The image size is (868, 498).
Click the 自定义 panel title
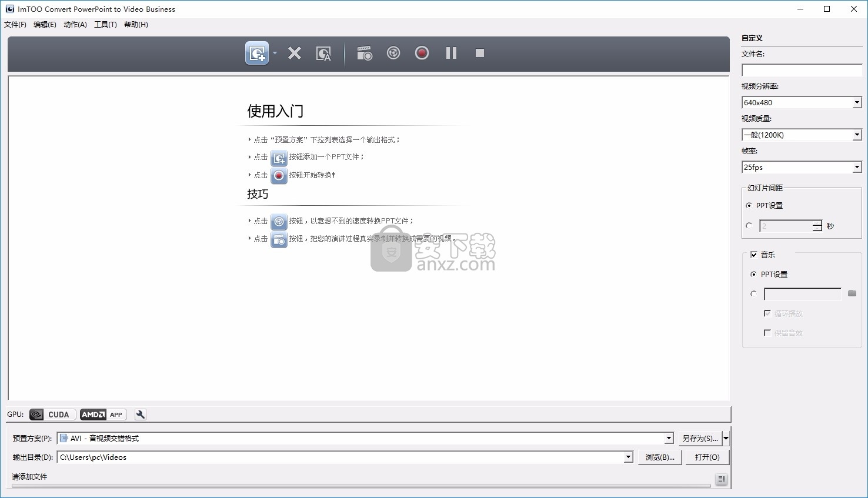pyautogui.click(x=752, y=38)
